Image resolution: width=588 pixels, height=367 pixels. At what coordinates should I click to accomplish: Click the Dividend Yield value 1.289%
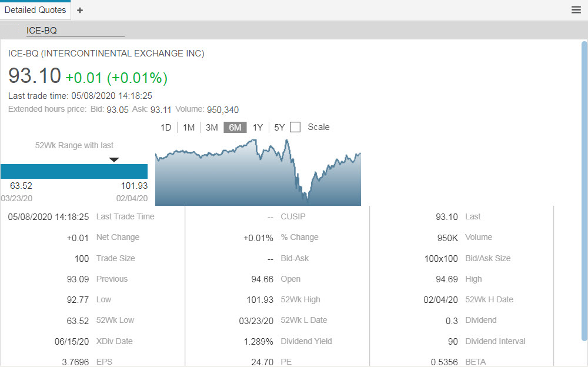coord(258,341)
